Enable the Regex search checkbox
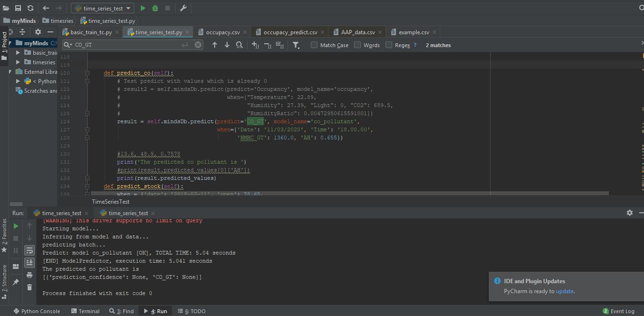This screenshot has width=644, height=316. click(x=389, y=45)
